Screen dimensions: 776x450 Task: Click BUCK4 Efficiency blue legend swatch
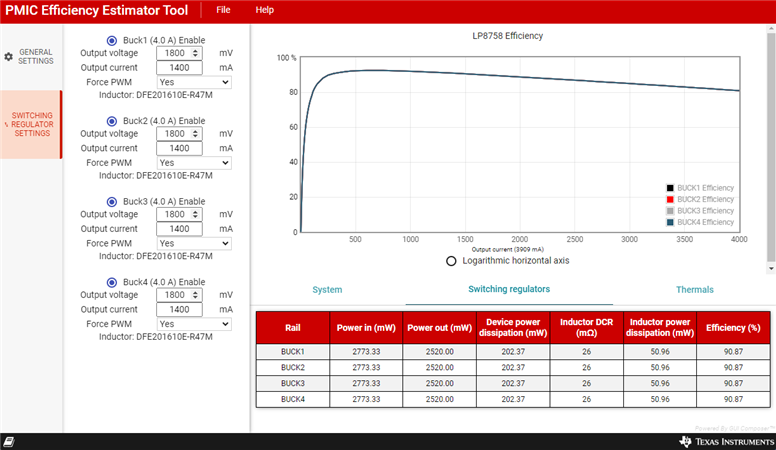tap(670, 222)
